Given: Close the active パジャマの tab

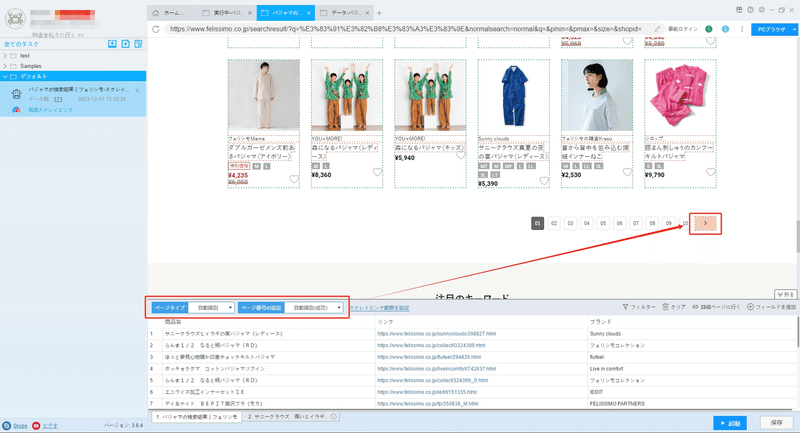Looking at the screenshot, I should click(x=309, y=13).
